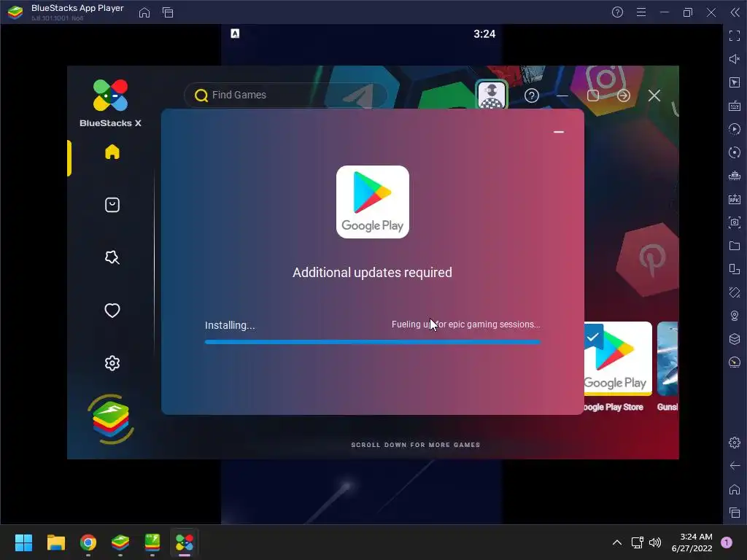
Task: Open the BlueStacks X Home tab
Action: click(x=112, y=152)
